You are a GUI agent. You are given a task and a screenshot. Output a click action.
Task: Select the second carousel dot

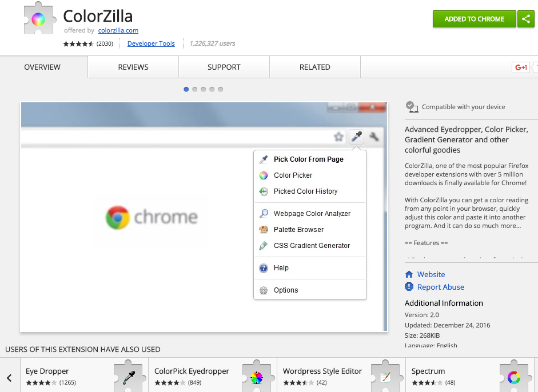195,90
